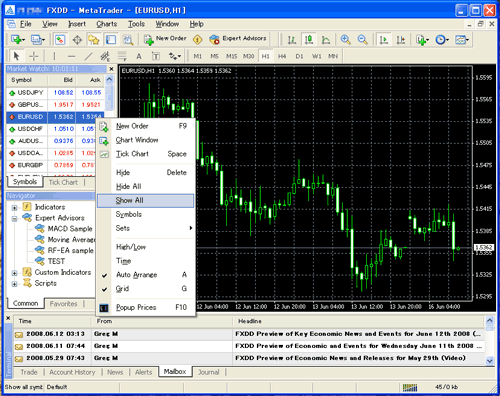Image resolution: width=500 pixels, height=396 pixels.
Task: Select the Crosshair tool
Action: (34, 56)
